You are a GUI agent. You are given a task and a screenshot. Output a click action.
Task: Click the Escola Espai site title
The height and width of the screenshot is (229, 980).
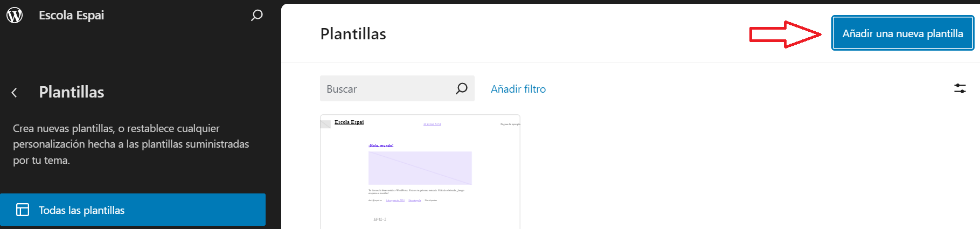point(71,15)
